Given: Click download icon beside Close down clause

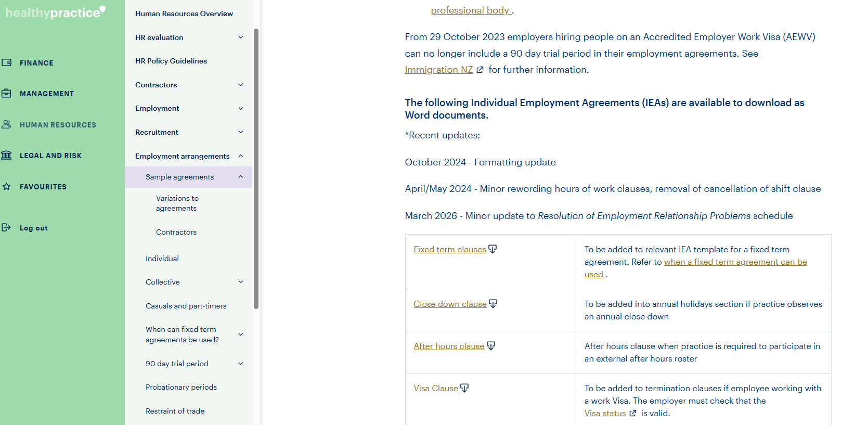Looking at the screenshot, I should point(493,304).
